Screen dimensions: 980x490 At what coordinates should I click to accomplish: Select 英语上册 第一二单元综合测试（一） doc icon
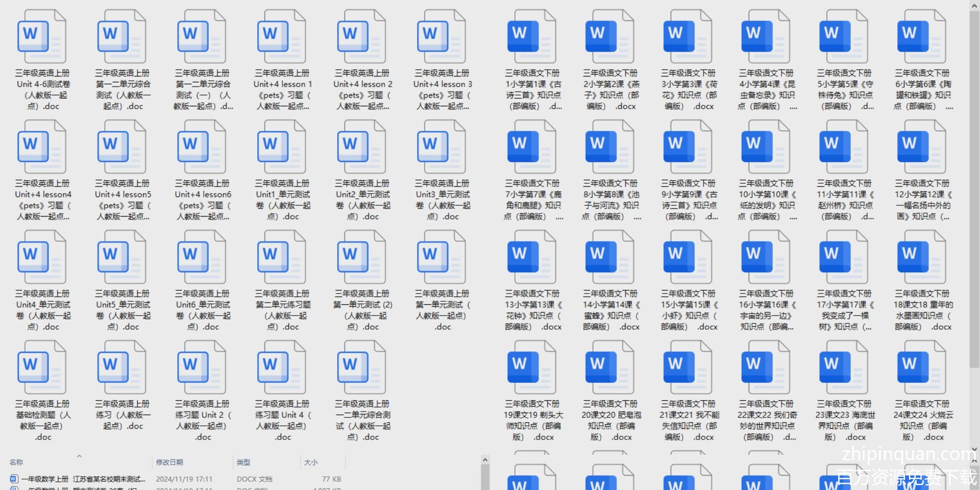pyautogui.click(x=201, y=36)
